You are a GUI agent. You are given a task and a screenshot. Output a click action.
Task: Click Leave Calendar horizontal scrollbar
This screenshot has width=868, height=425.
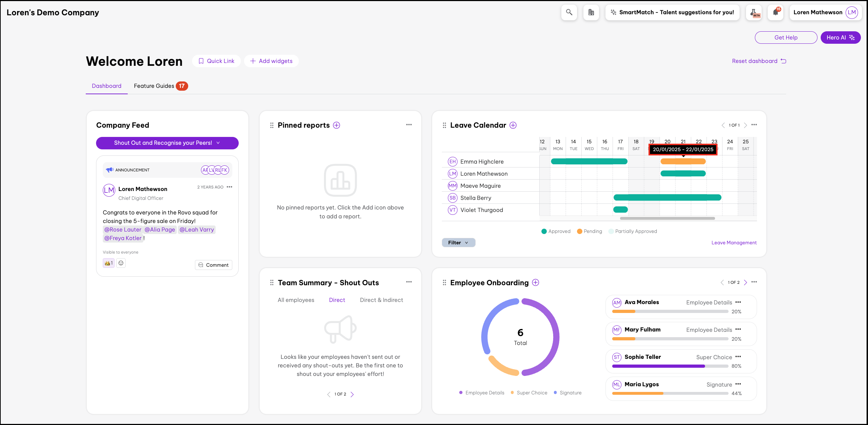coord(667,218)
